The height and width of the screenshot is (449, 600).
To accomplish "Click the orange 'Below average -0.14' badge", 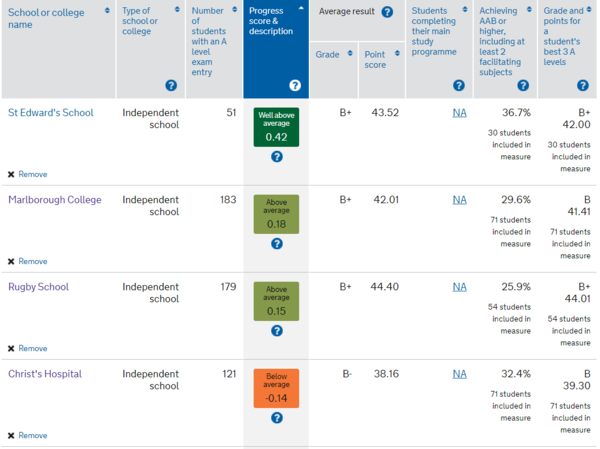I will 276,389.
